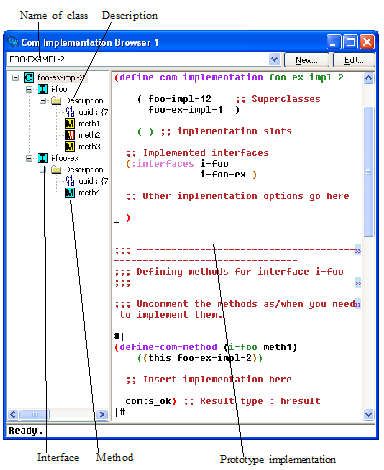Click in the class name input field
The height and width of the screenshot is (470, 384).
point(138,59)
